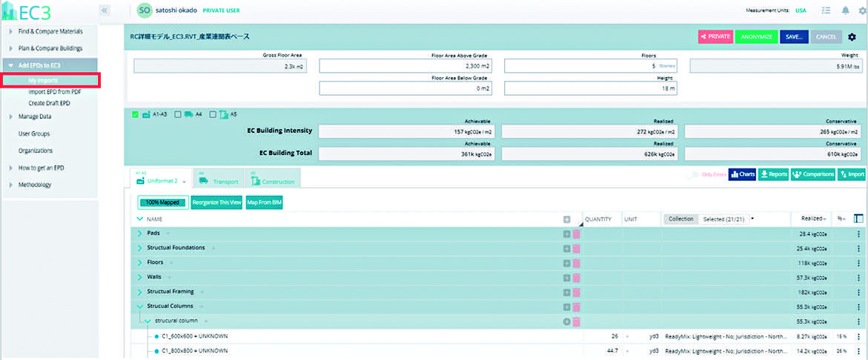Add an item to the Walls row with its plus icon

tap(567, 278)
